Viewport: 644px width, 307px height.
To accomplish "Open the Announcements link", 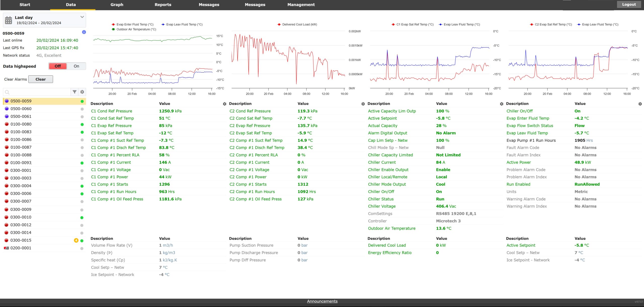I will pyautogui.click(x=322, y=301).
